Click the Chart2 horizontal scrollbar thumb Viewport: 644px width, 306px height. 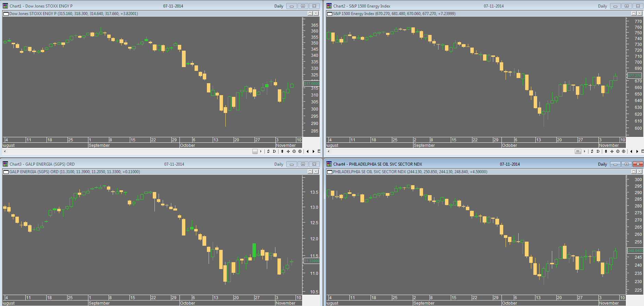pos(578,151)
